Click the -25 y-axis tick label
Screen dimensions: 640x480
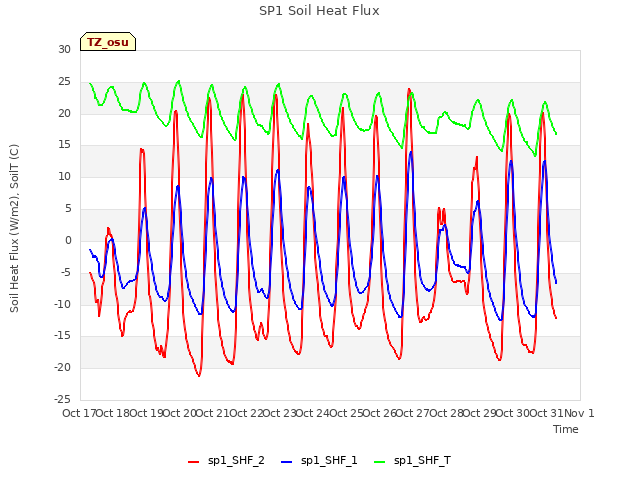pos(62,399)
